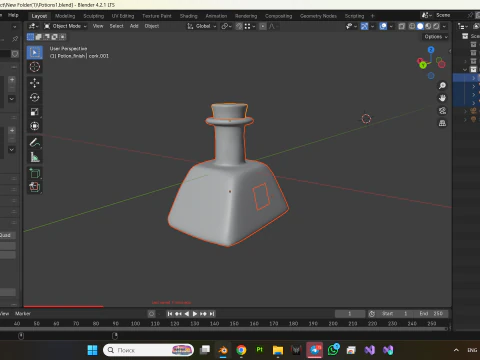This screenshot has width=480, height=360.
Task: Open the overlays options dropdown arrow
Action: tap(391, 26)
